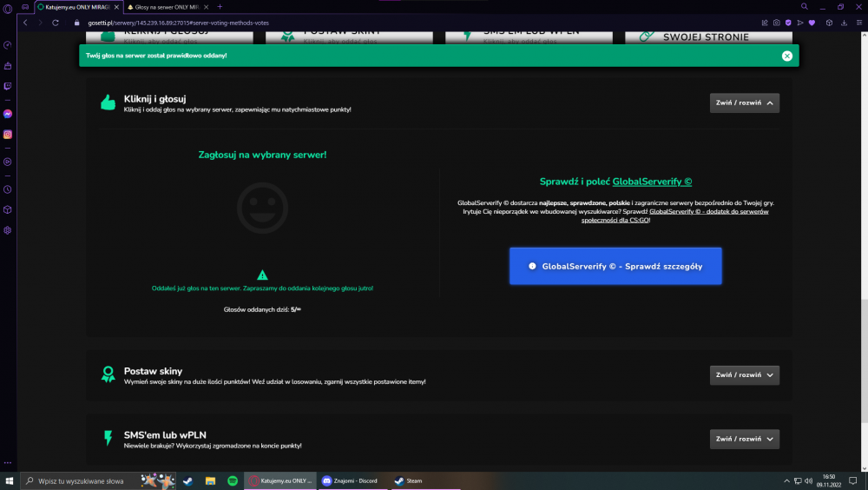Close the Głosy na serwer tab
This screenshot has width=868, height=490.
click(206, 7)
